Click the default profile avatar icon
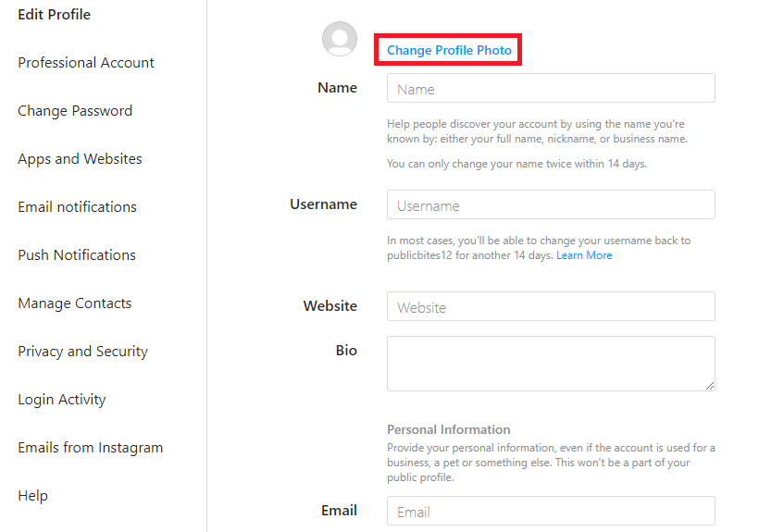 click(340, 39)
